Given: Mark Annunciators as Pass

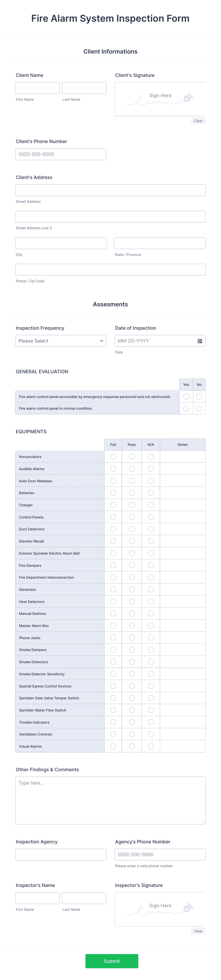Looking at the screenshot, I should point(132,457).
